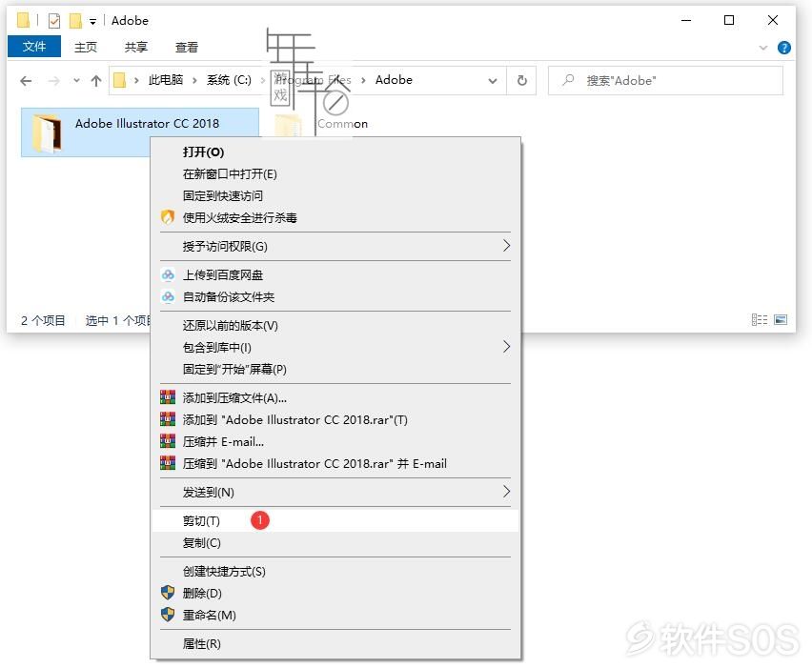Scan with 使用火绒安全进行杀毒
This screenshot has width=812, height=668.
tap(335, 217)
